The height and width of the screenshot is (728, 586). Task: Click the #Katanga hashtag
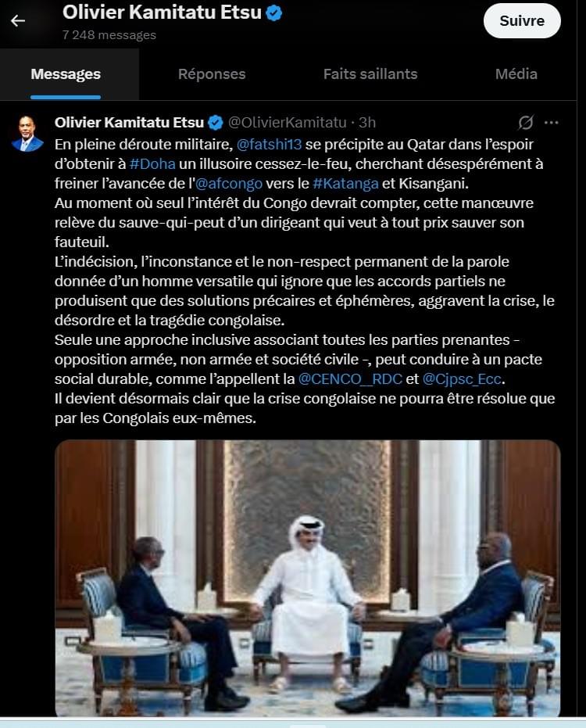[345, 184]
